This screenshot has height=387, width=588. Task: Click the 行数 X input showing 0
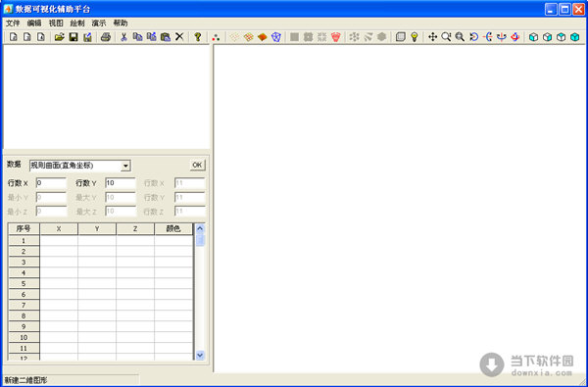click(51, 183)
